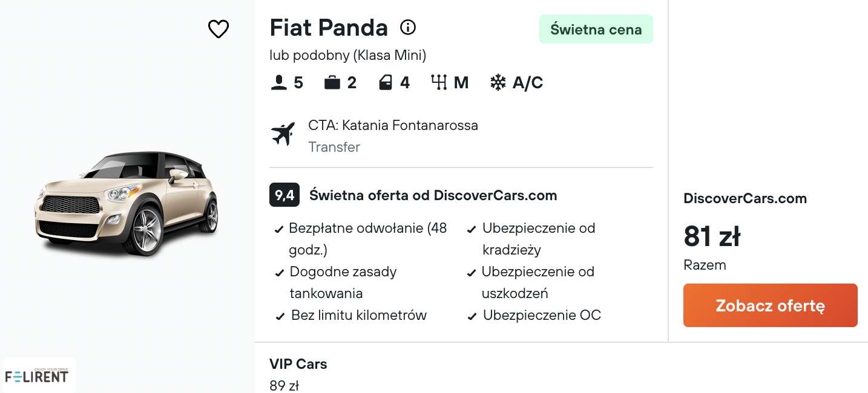Click the Fiat Panda car image
This screenshot has width=868, height=393.
pyautogui.click(x=126, y=203)
